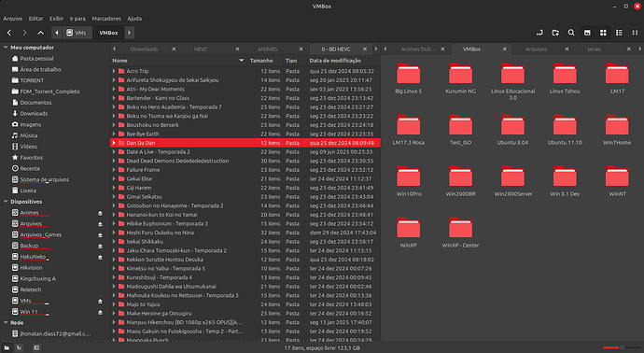644x353 pixels.
Task: Open the Exibir menu
Action: [56, 19]
